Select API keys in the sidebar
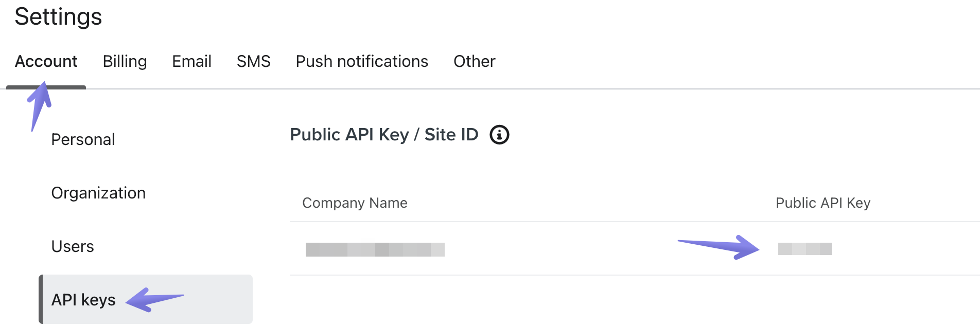Screen dimensions: 980x326 (x=83, y=300)
